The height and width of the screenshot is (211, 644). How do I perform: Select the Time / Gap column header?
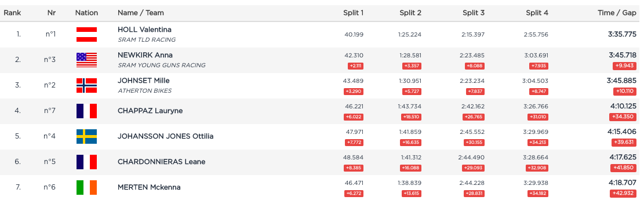(x=617, y=13)
